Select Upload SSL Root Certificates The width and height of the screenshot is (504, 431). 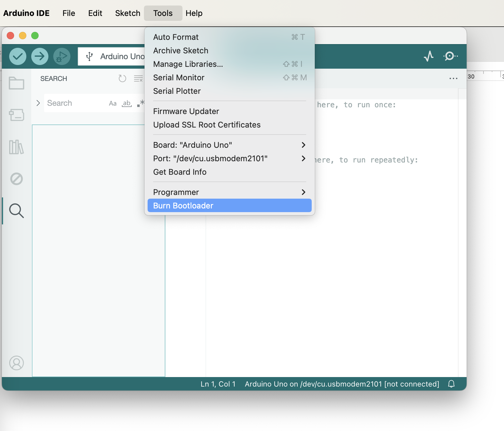(229, 125)
